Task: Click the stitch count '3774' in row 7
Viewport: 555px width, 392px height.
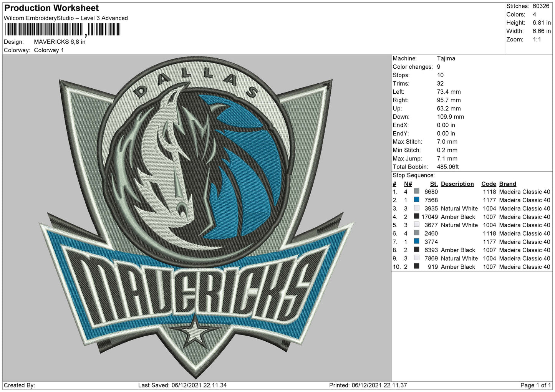Action: pos(431,242)
